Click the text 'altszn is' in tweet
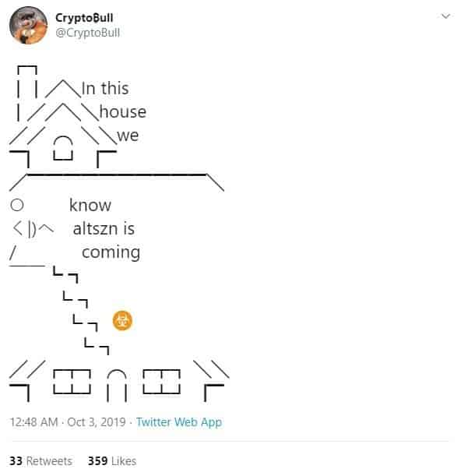This screenshot has height=476, width=461. [104, 228]
